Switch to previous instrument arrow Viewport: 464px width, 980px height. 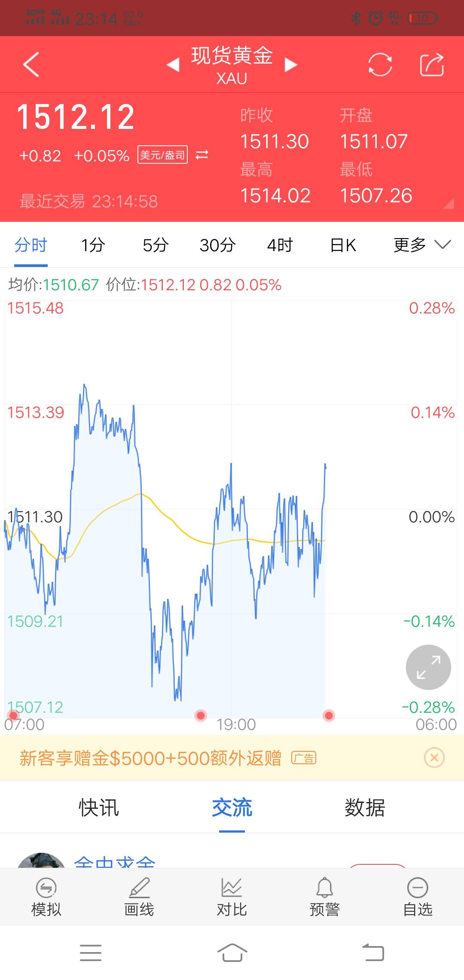point(173,65)
